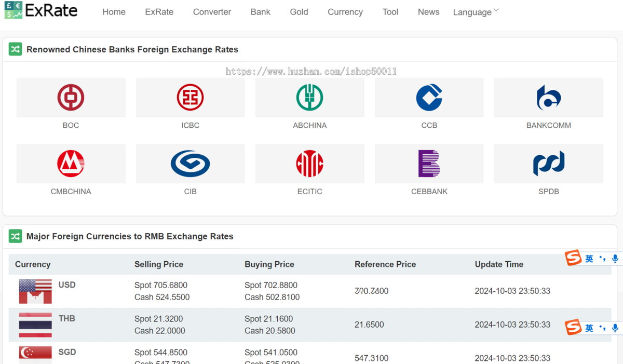Click the SGD Singapore flag icon
The width and height of the screenshot is (623, 364).
35,355
